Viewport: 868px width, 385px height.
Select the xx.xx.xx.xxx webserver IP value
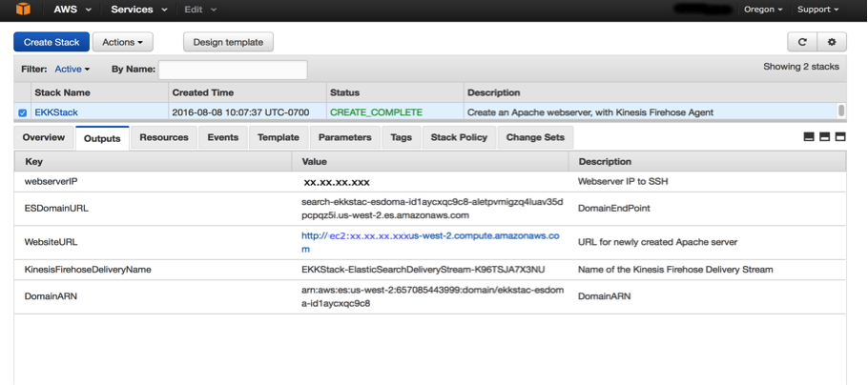337,182
